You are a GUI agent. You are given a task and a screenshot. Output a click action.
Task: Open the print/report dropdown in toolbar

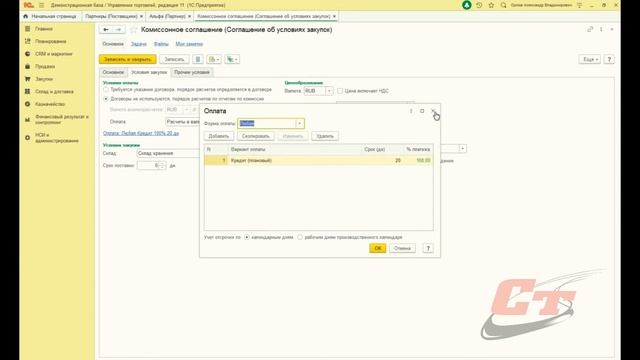tap(214, 60)
